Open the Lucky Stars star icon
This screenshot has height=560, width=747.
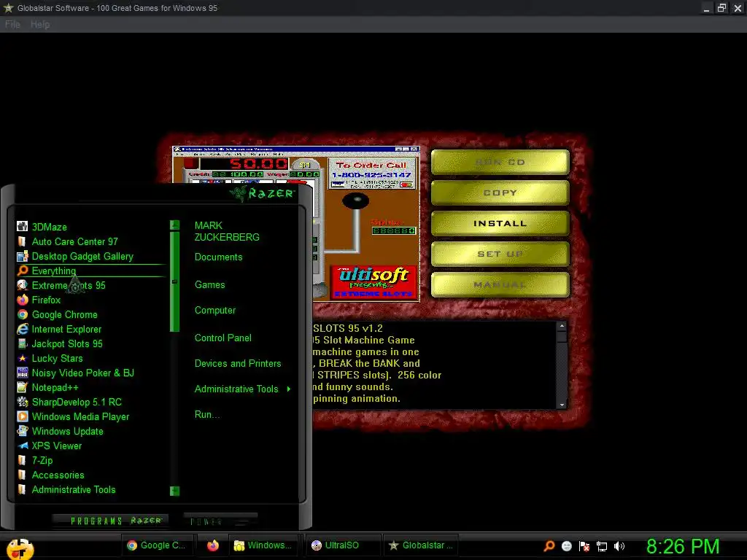tap(22, 358)
